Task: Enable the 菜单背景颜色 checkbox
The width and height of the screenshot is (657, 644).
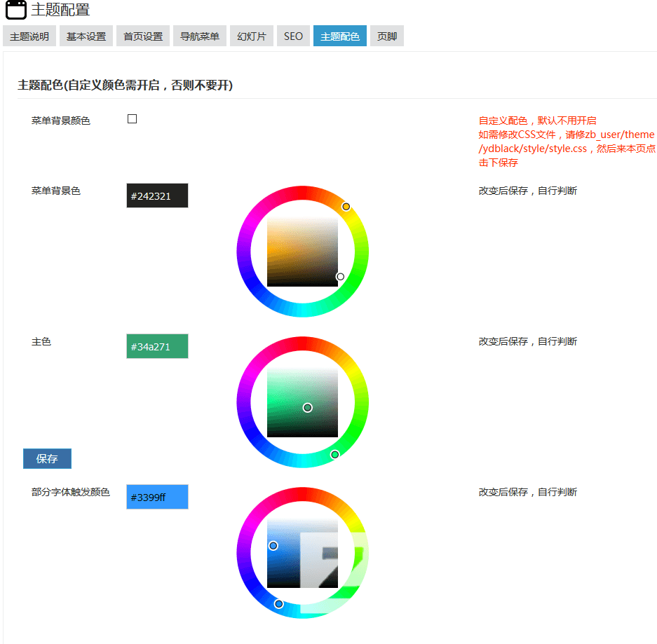Action: point(132,119)
